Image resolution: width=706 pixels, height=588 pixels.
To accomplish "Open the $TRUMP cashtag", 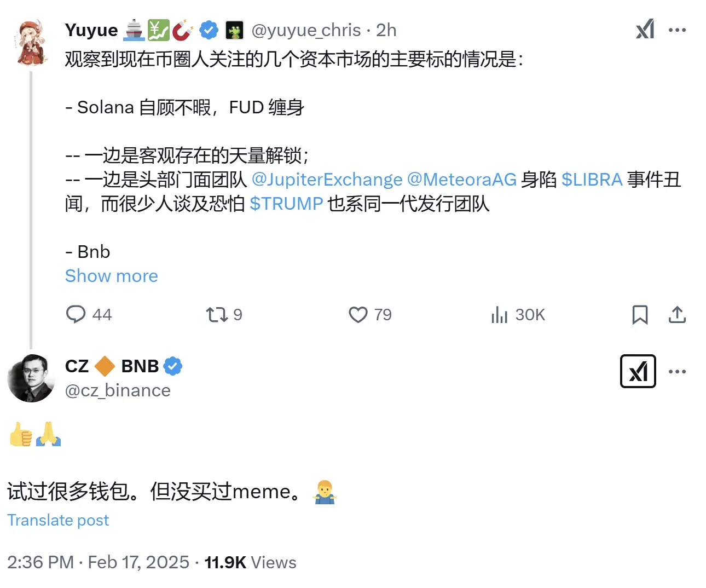I will coord(286,204).
